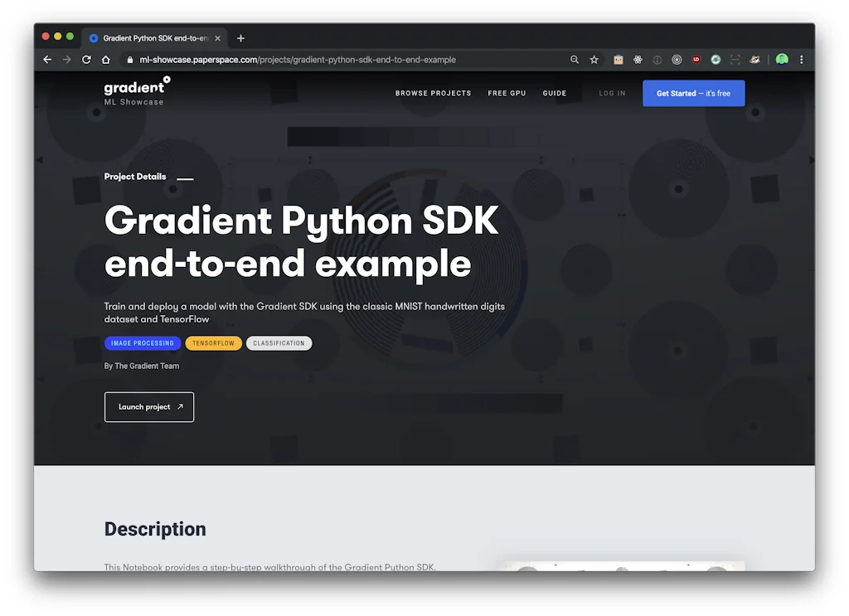Open the box-face browser extension

619,60
